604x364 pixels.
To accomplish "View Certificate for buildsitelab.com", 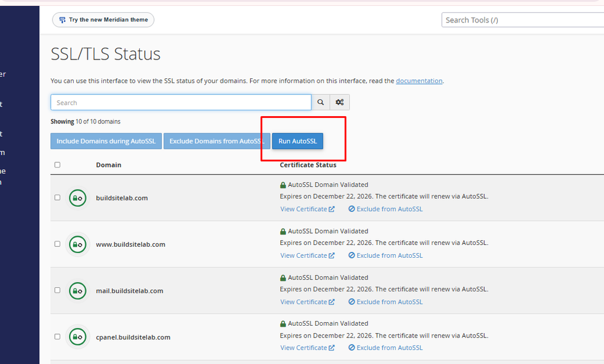I will point(307,209).
